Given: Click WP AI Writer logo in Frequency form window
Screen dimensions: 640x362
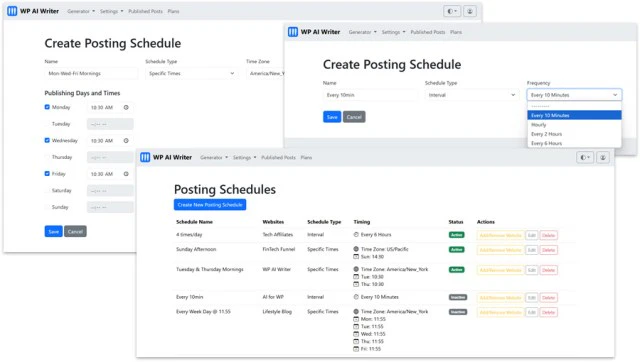Looking at the screenshot, I should pyautogui.click(x=293, y=32).
